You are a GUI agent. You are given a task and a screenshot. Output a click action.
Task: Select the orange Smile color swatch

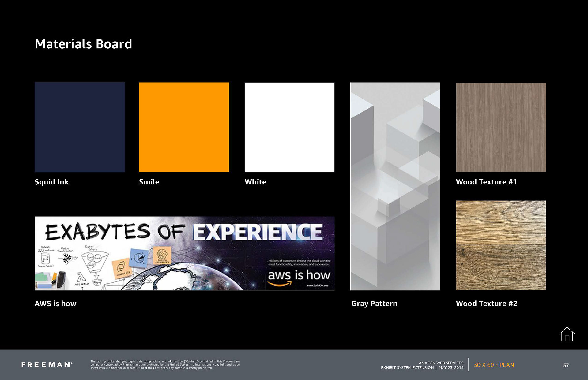pyautogui.click(x=184, y=127)
